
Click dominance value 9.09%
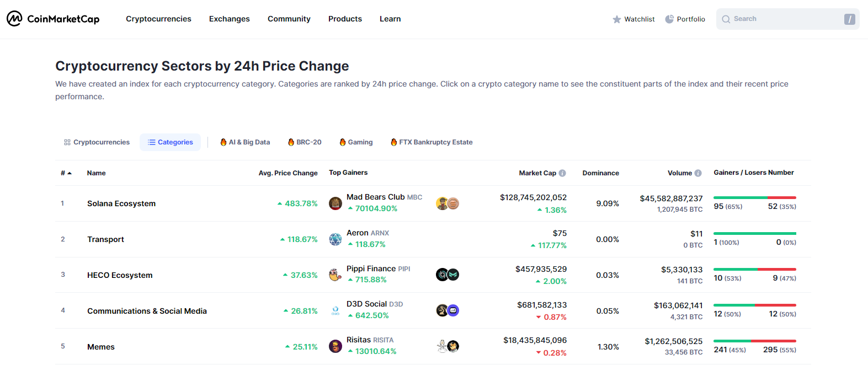coord(608,203)
